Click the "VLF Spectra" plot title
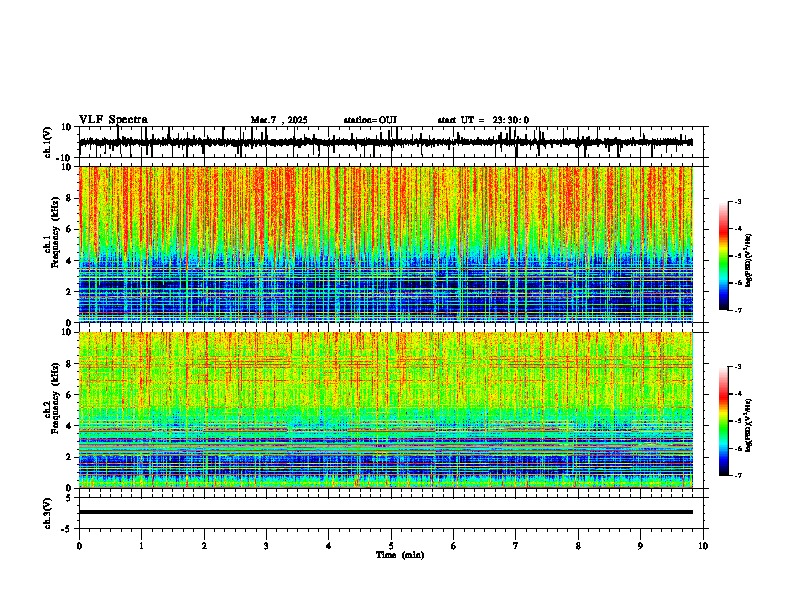This screenshot has width=792, height=612. (113, 120)
